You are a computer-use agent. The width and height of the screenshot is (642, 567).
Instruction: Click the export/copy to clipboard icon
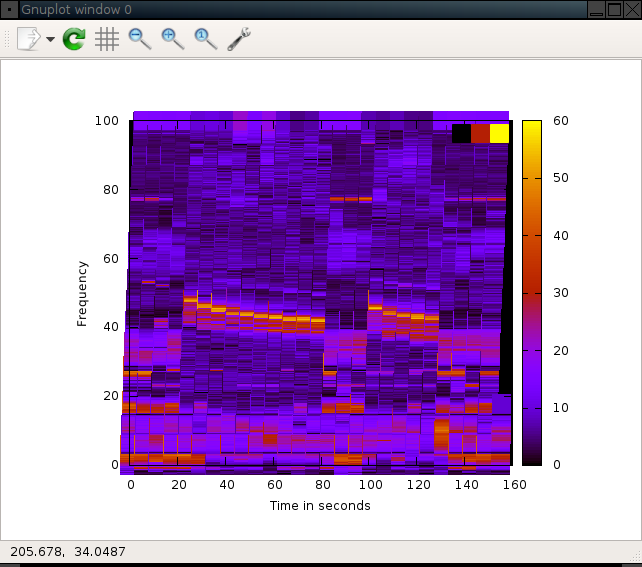pyautogui.click(x=28, y=39)
